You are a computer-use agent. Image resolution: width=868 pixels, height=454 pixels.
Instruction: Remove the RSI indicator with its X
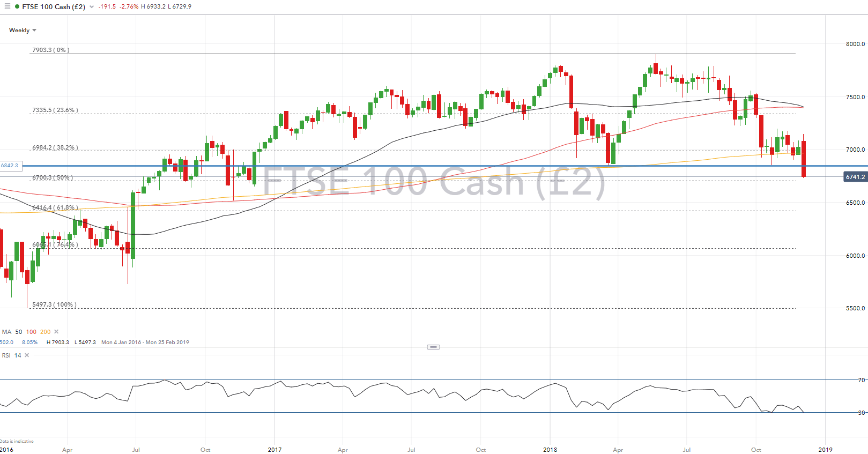pyautogui.click(x=27, y=355)
